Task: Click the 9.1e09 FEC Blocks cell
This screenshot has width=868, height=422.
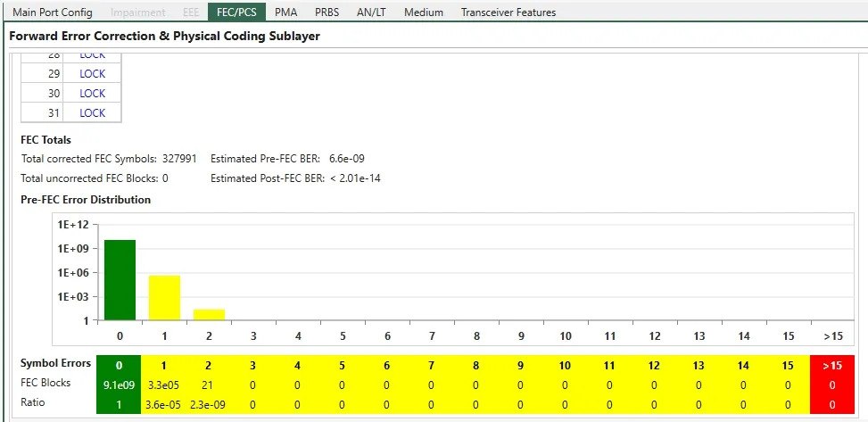Action: click(x=120, y=384)
